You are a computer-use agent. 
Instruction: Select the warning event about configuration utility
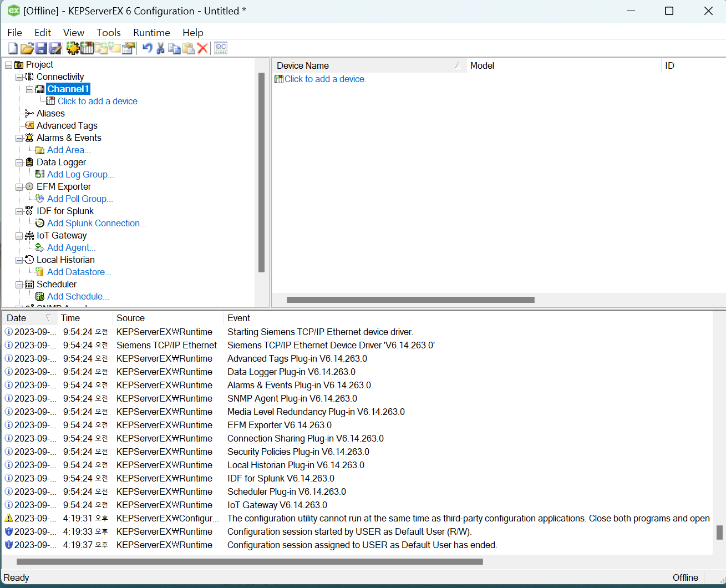pos(358,518)
